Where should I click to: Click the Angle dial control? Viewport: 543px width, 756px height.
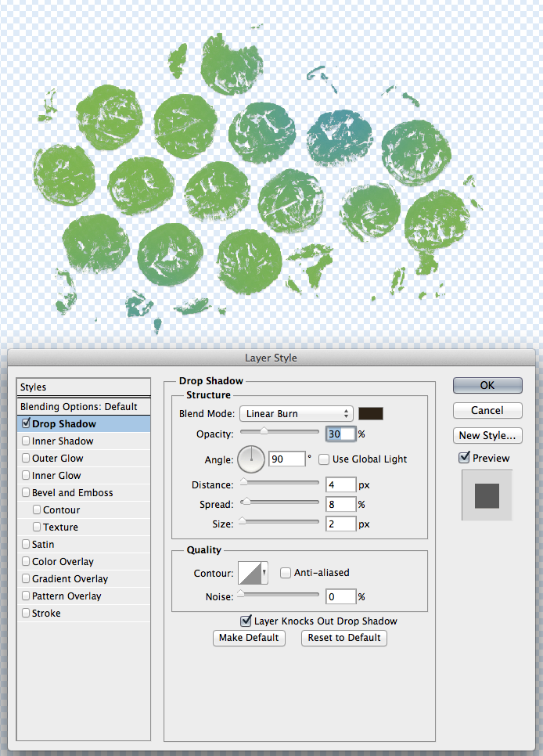(x=250, y=459)
